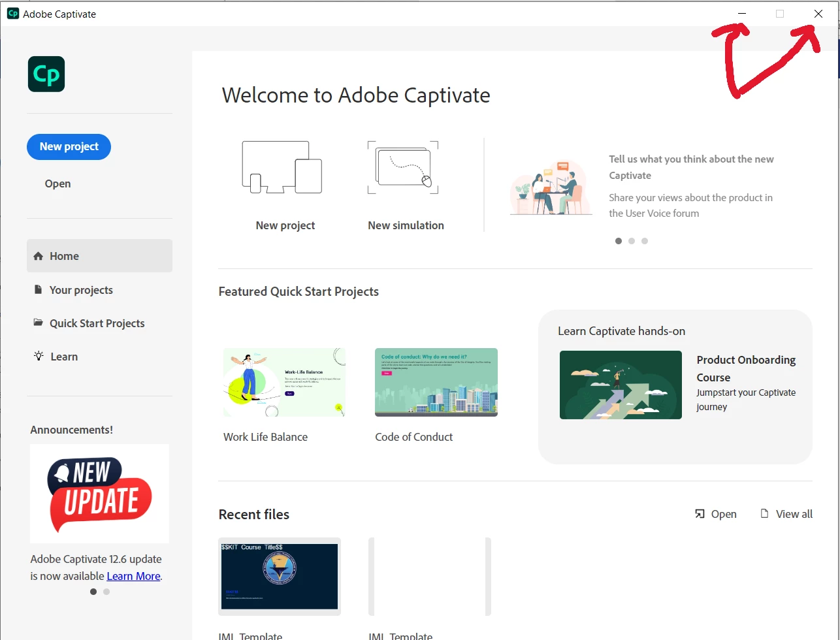
Task: Open the Work Life Balance thumbnail
Action: (x=285, y=382)
